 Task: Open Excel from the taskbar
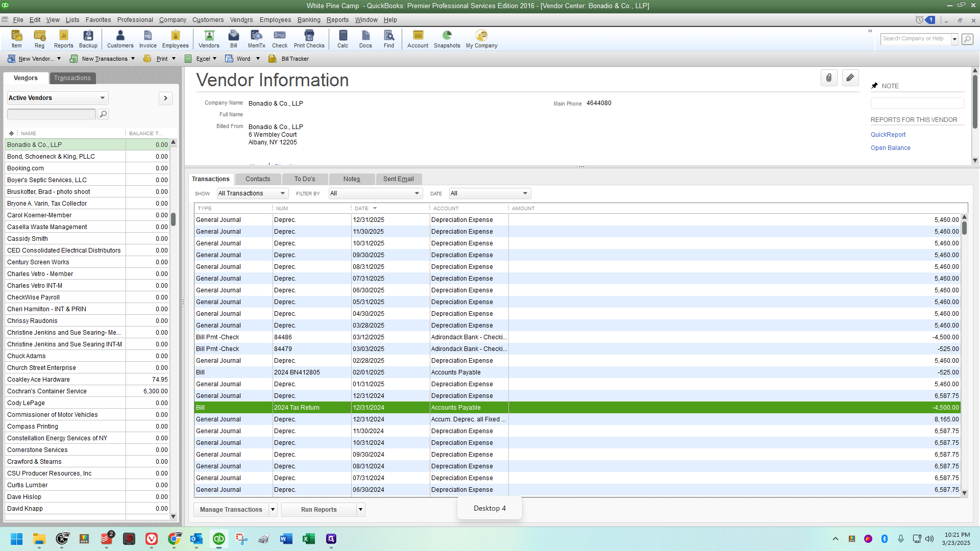point(309,539)
